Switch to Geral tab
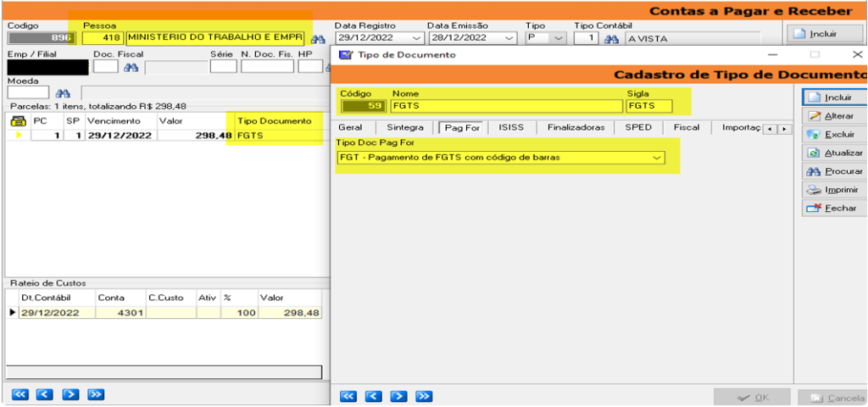Viewport: 868px width, 407px height. (350, 127)
